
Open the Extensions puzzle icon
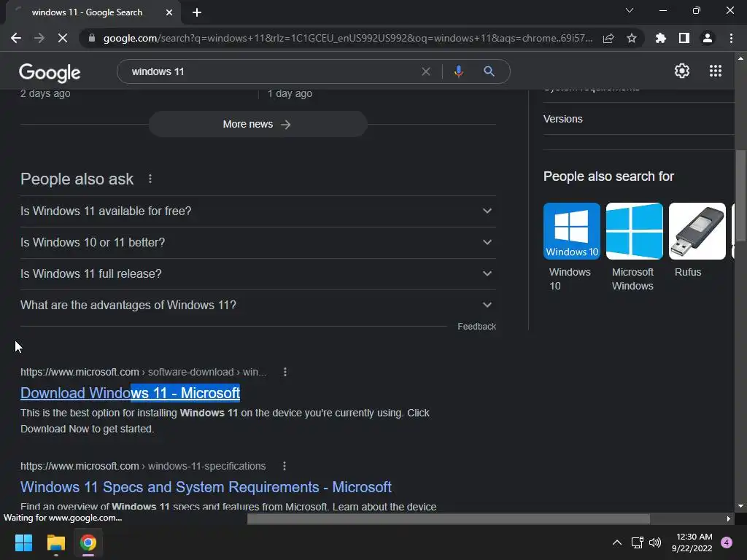click(x=661, y=38)
